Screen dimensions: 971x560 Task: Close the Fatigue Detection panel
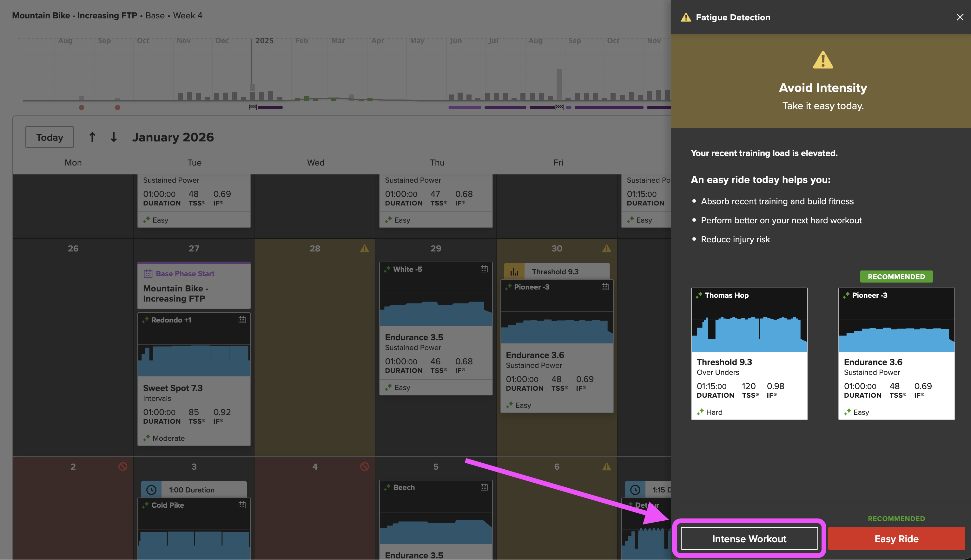960,17
